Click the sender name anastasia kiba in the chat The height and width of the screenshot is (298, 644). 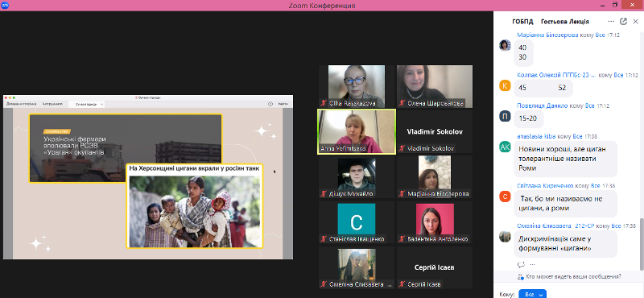point(537,136)
